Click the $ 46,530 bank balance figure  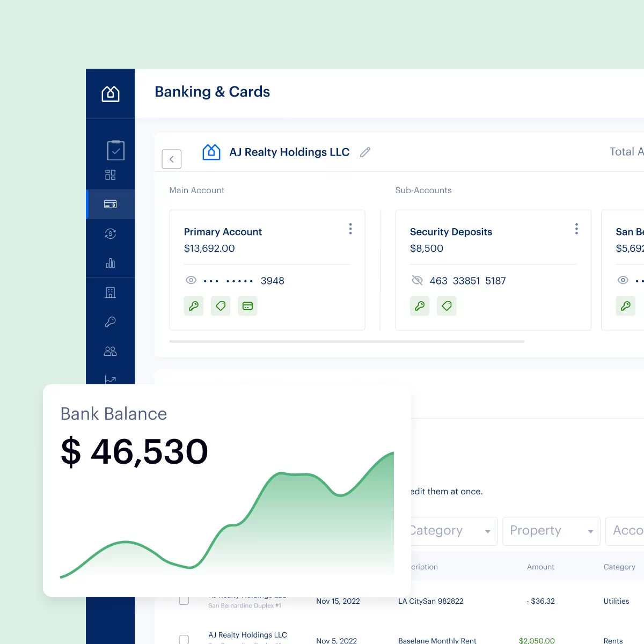pos(134,451)
